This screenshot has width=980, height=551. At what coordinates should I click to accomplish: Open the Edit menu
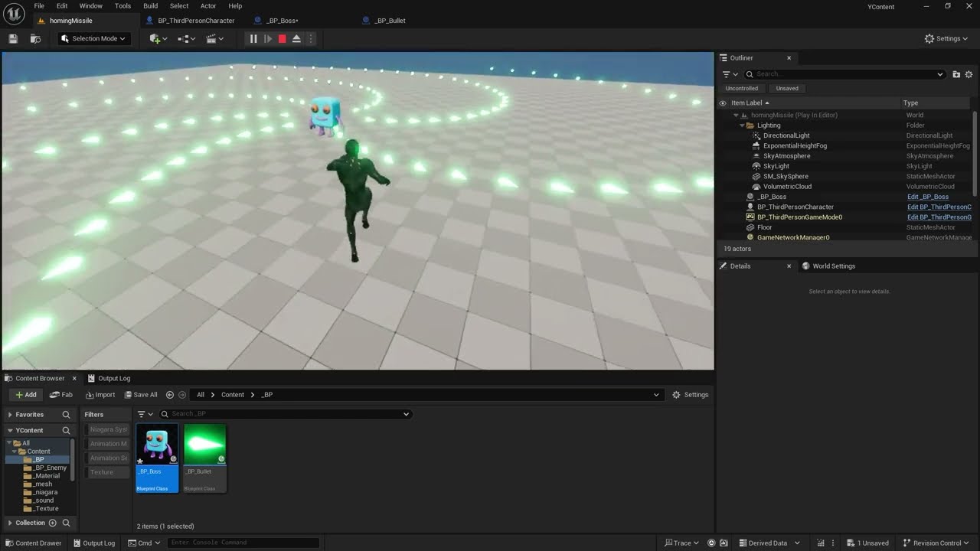pyautogui.click(x=62, y=6)
